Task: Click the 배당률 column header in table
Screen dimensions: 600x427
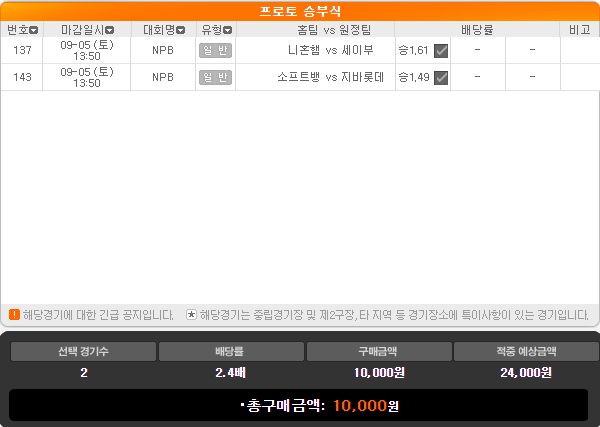Action: (477, 30)
